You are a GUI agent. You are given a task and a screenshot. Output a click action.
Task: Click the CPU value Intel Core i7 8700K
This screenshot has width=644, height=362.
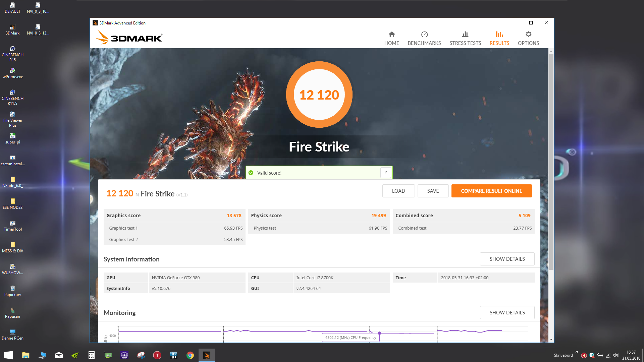[315, 278]
